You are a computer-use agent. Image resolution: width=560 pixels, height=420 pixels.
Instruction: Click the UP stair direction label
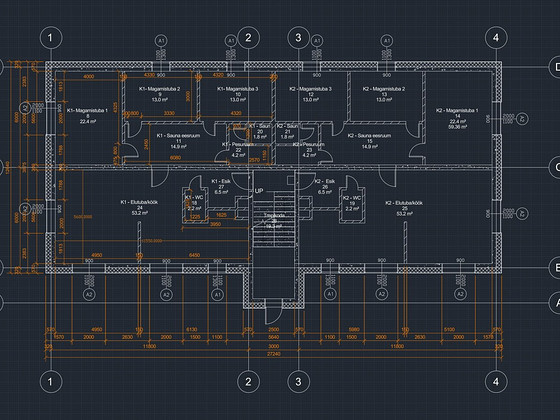click(259, 191)
